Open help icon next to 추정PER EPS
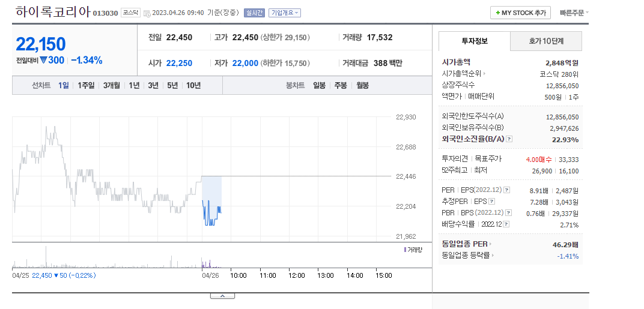This screenshot has height=309, width=644. [x=492, y=202]
